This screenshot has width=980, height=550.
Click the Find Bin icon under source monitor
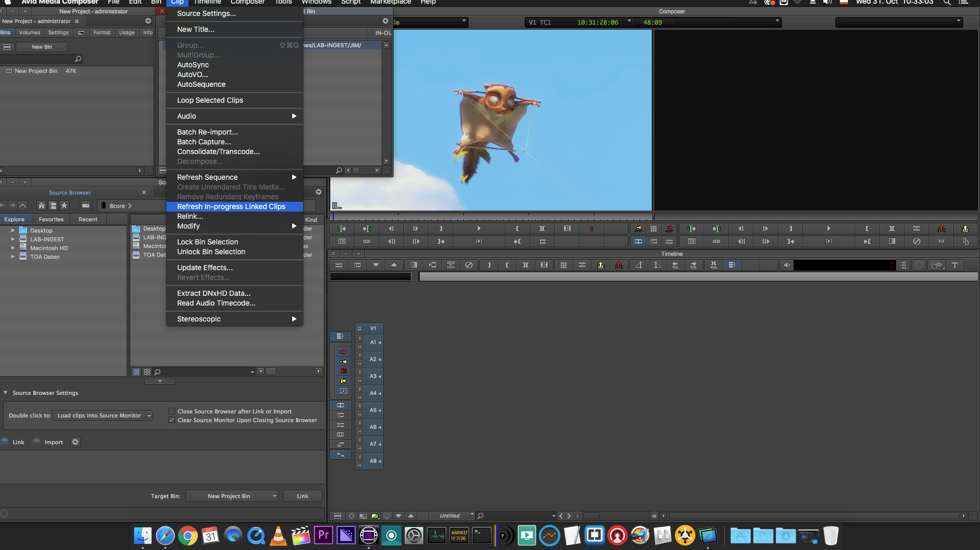342,241
